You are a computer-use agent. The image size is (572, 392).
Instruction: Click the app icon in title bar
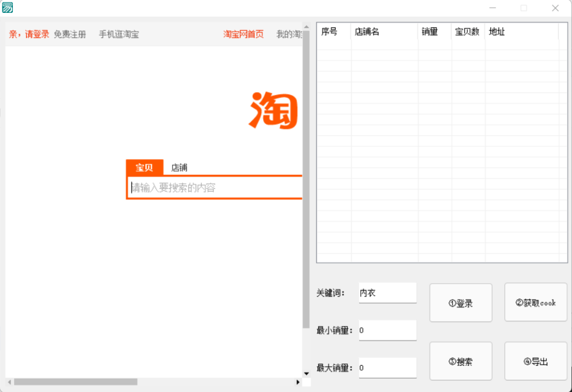click(8, 7)
